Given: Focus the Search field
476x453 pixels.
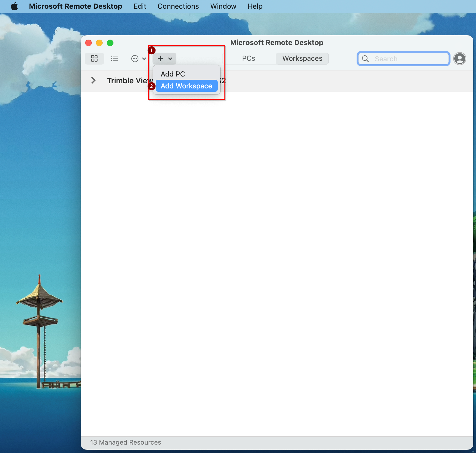Looking at the screenshot, I should 404,59.
